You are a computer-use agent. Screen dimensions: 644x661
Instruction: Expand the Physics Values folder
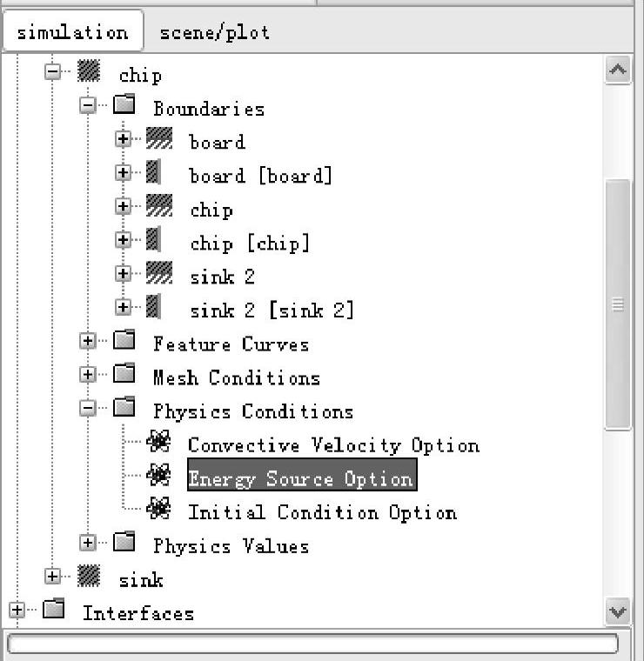click(88, 543)
